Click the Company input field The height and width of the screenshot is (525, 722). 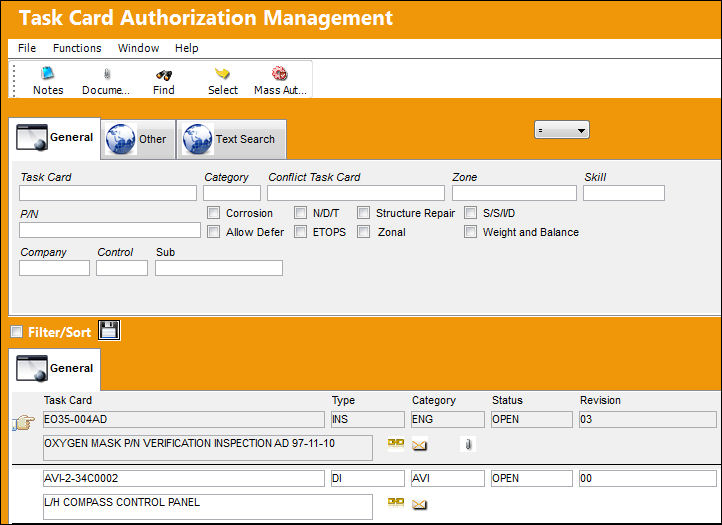click(x=54, y=268)
